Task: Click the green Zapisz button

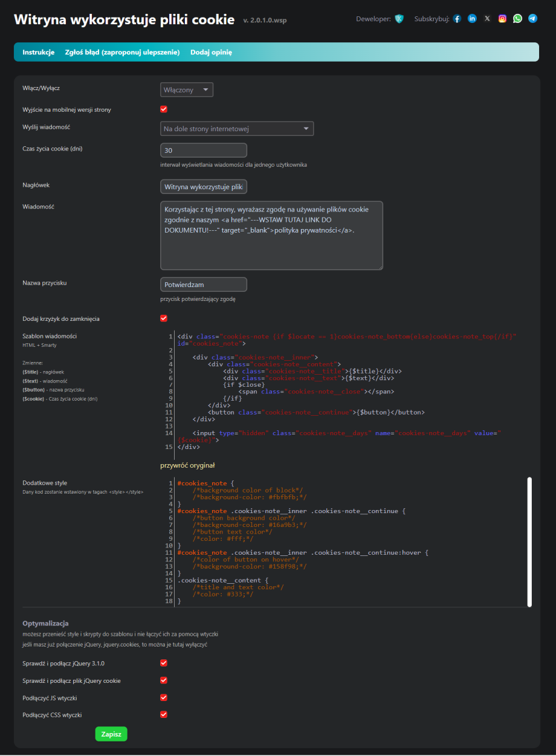Action: pyautogui.click(x=111, y=734)
